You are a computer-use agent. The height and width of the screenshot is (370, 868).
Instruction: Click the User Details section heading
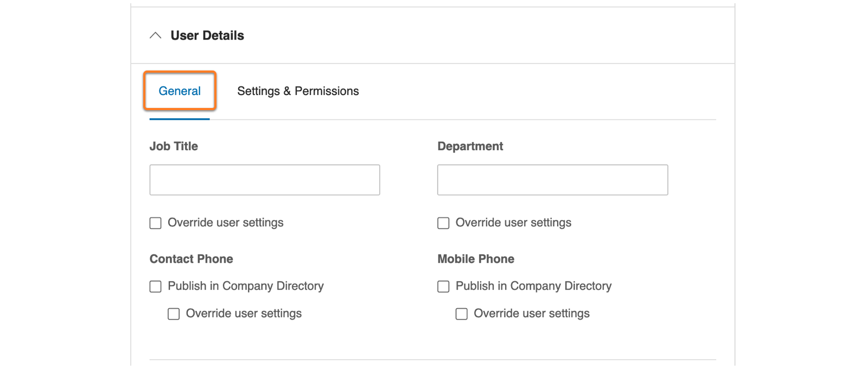[x=207, y=36]
